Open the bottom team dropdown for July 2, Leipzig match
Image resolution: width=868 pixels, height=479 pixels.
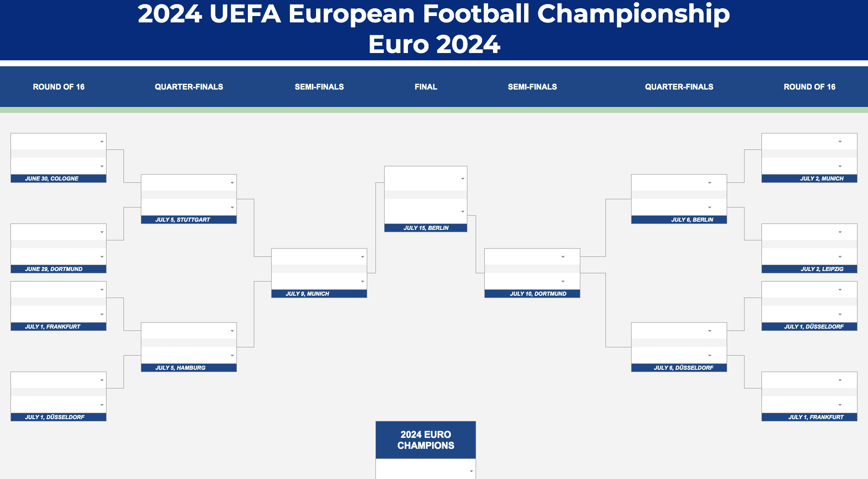click(841, 256)
